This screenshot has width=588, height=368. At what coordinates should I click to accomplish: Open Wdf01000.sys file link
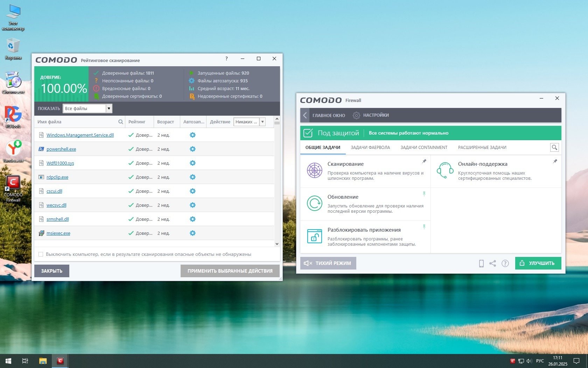(x=60, y=163)
